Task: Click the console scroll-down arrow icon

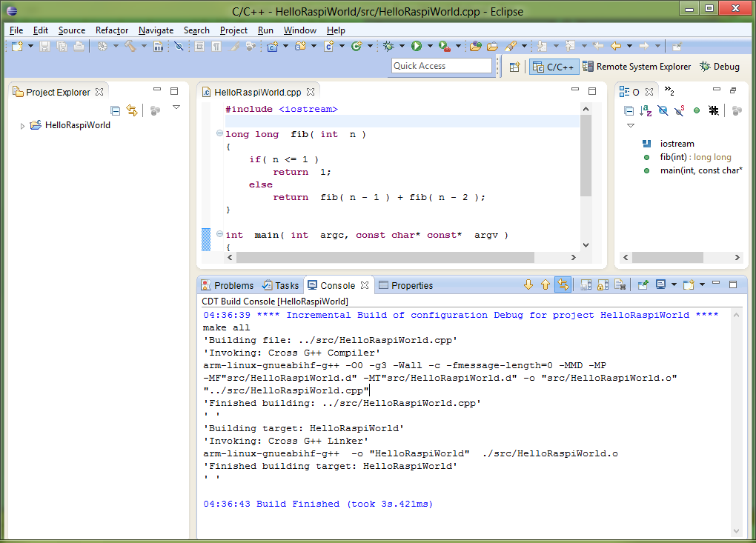Action: click(x=528, y=285)
